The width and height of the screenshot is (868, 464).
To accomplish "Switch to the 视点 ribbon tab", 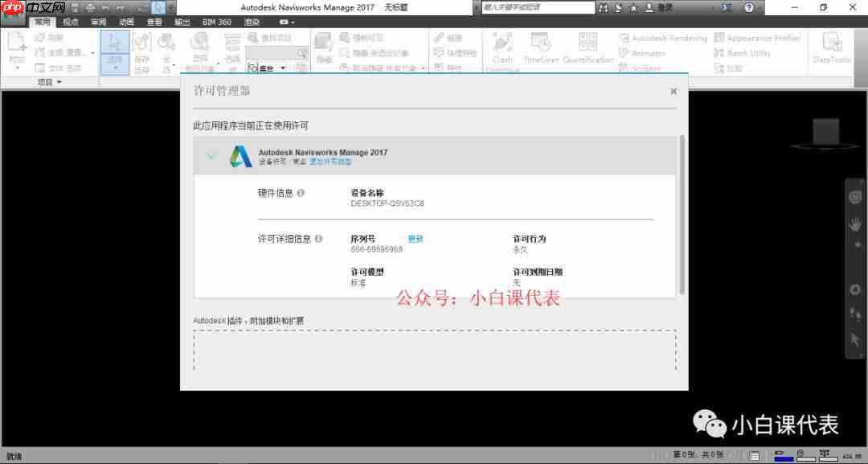I will 68,22.
